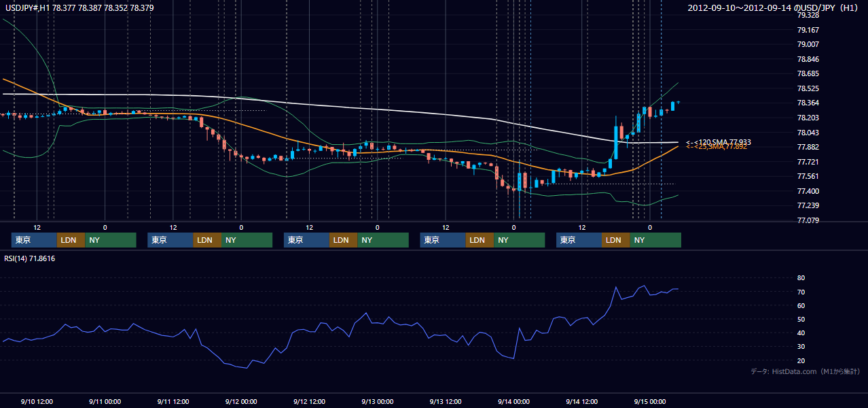Select the 77.239 price axis label

[x=808, y=205]
